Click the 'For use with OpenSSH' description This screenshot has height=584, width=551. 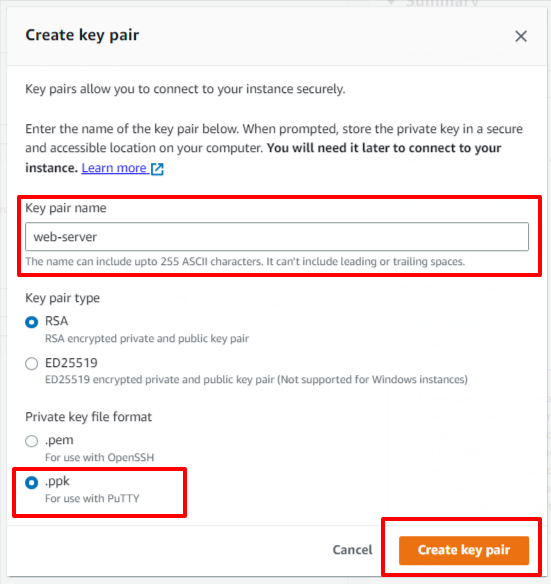pyautogui.click(x=99, y=457)
